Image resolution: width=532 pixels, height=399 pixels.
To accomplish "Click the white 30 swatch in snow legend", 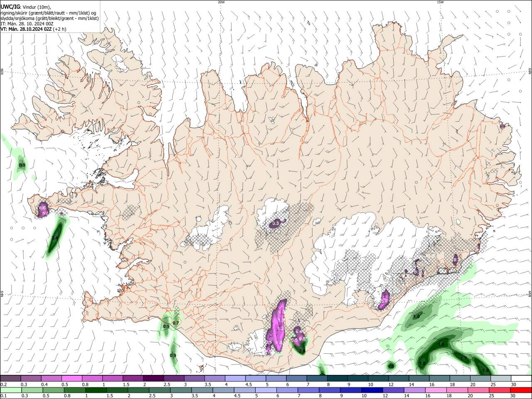I will click(522, 378).
